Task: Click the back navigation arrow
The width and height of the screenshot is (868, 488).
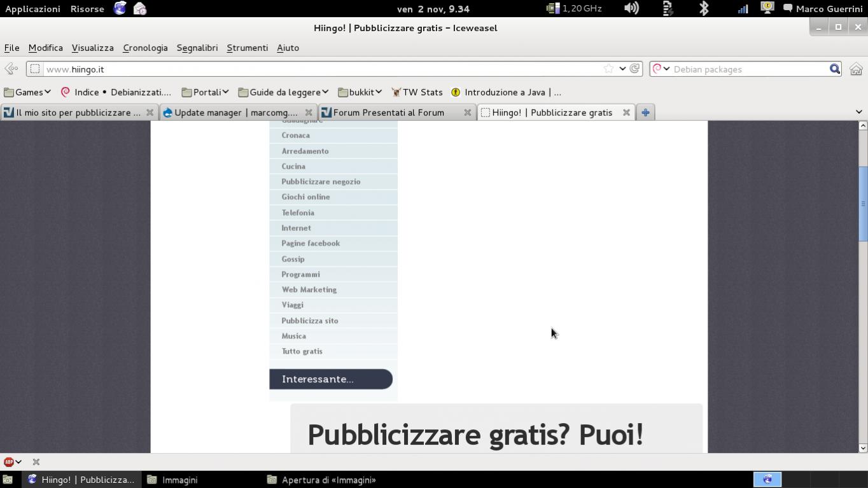Action: point(11,69)
